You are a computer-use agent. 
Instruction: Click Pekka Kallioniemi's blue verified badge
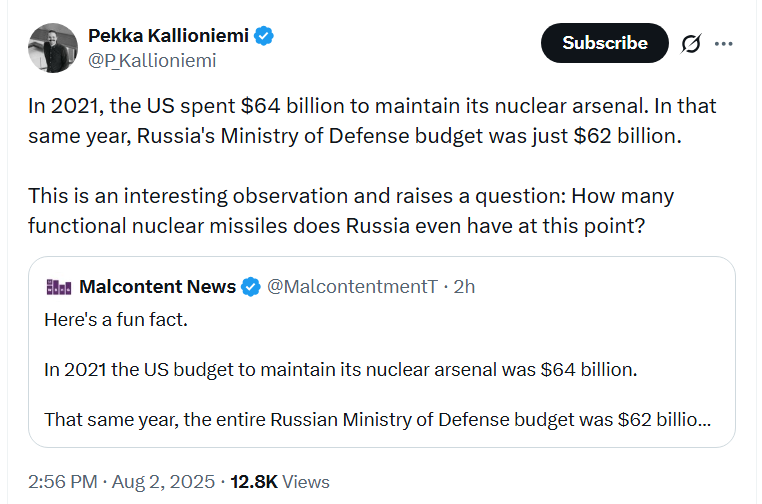[x=264, y=36]
